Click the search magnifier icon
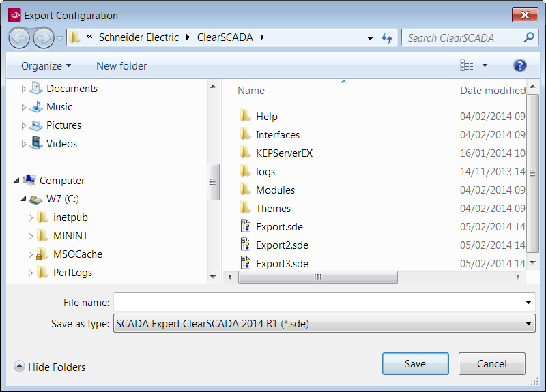The height and width of the screenshot is (392, 546). coord(528,37)
